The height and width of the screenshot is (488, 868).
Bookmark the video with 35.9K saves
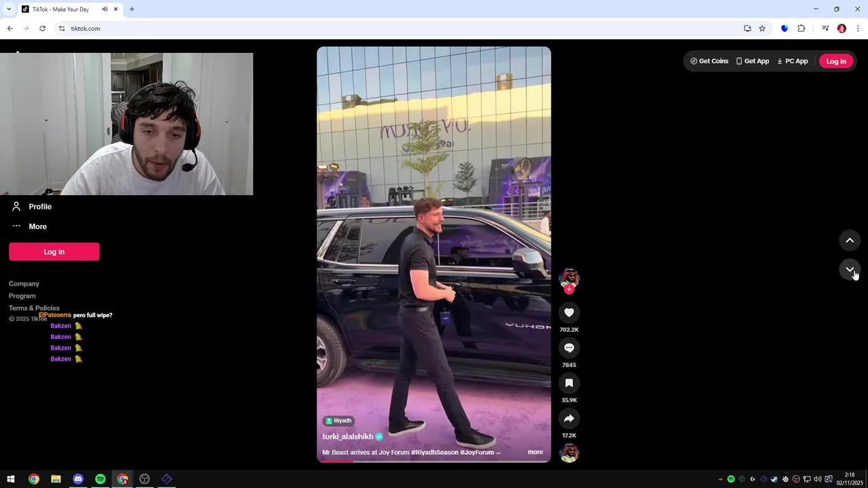(569, 383)
